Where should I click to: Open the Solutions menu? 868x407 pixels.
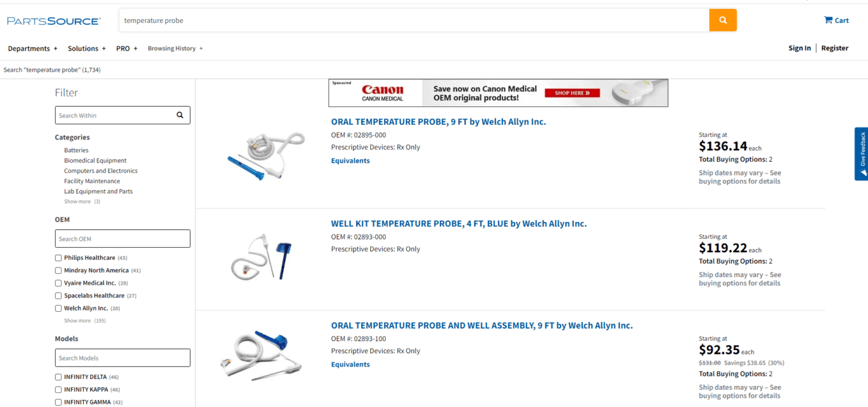point(87,49)
